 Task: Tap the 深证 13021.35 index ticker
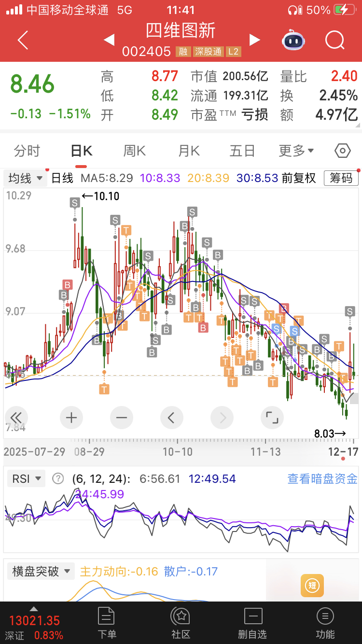(x=34, y=627)
